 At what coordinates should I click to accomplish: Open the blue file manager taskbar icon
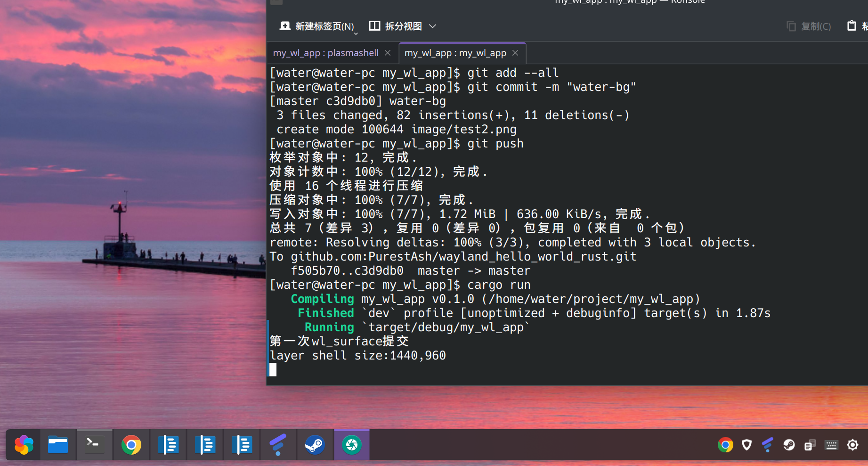click(58, 445)
